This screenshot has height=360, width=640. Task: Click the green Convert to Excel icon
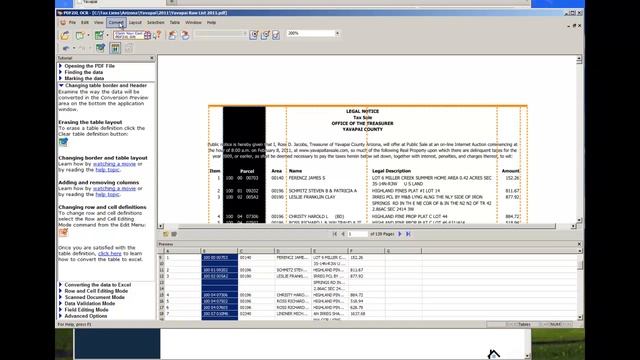click(x=99, y=36)
